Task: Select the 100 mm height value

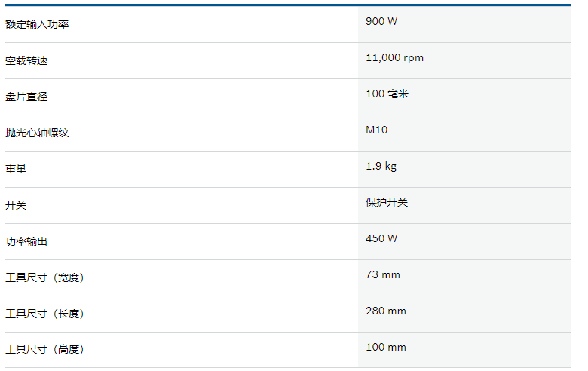Action: (386, 348)
